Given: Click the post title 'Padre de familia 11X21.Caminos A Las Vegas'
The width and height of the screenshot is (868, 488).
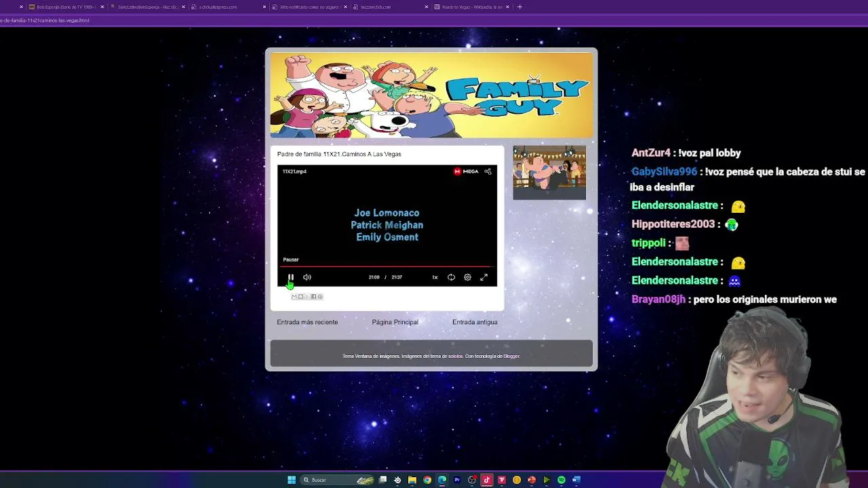Looking at the screenshot, I should pos(339,154).
